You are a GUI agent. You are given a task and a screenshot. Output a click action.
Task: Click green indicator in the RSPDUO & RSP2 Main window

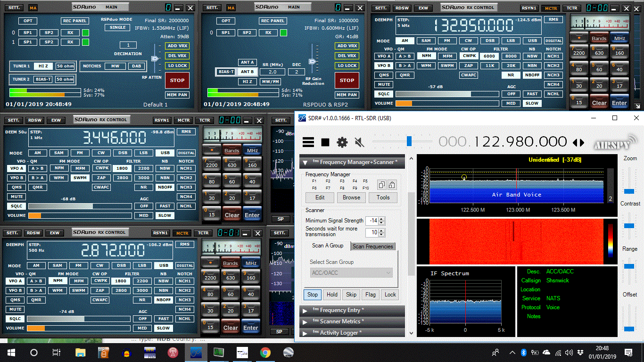(x=283, y=33)
